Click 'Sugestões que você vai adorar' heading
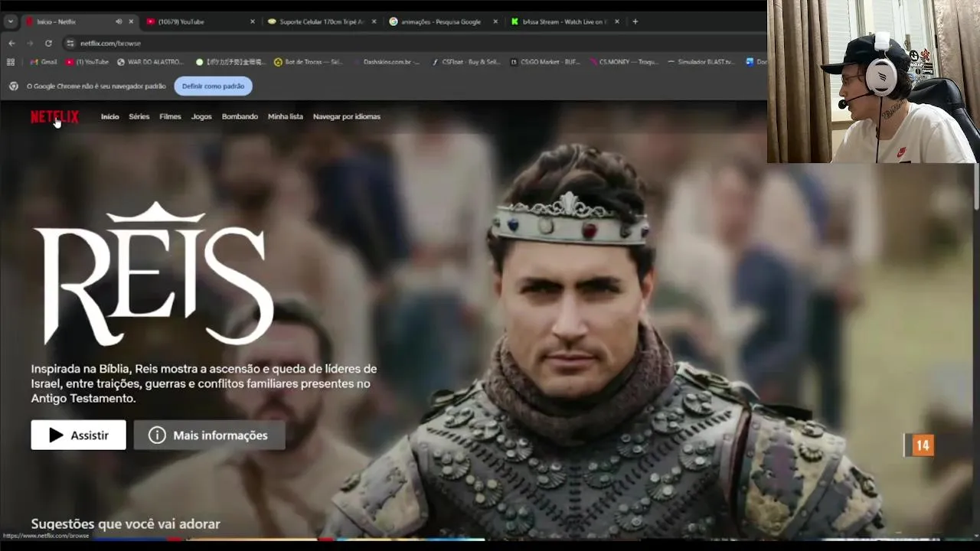 (x=126, y=524)
